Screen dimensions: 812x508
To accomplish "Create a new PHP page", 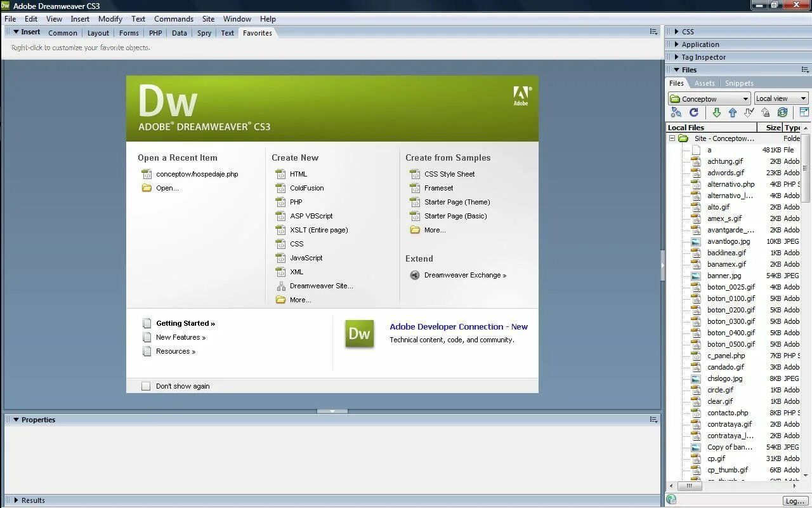I will (296, 202).
